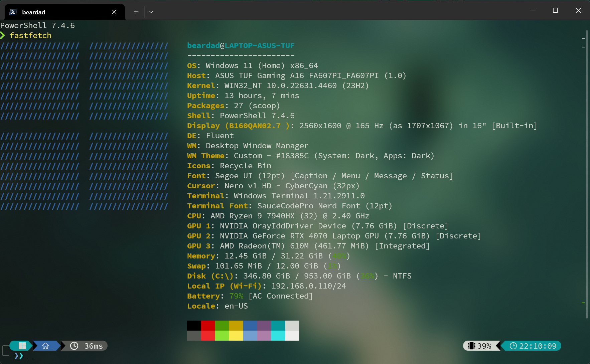Click the GPU 1 'OrayIddDriver Device' line
This screenshot has width=590, height=364.
(318, 226)
